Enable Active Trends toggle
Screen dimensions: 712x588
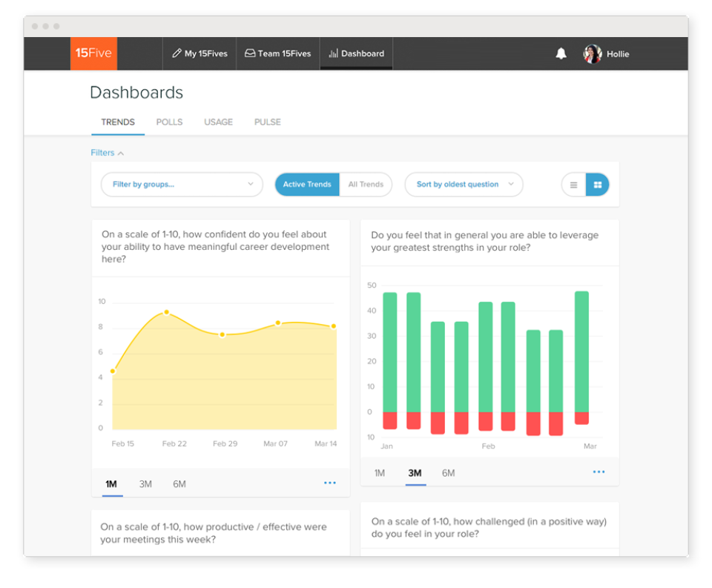pos(307,185)
